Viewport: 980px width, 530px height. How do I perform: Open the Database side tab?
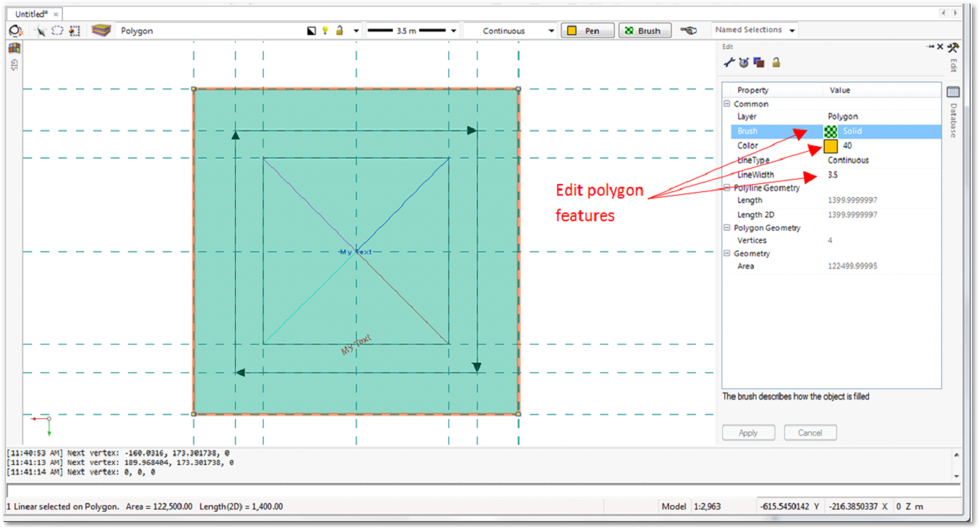(x=953, y=120)
